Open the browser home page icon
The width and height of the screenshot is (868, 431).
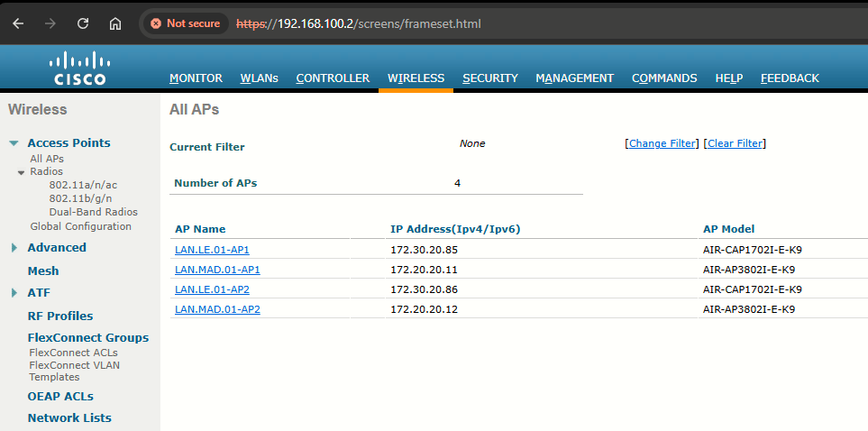tap(115, 23)
